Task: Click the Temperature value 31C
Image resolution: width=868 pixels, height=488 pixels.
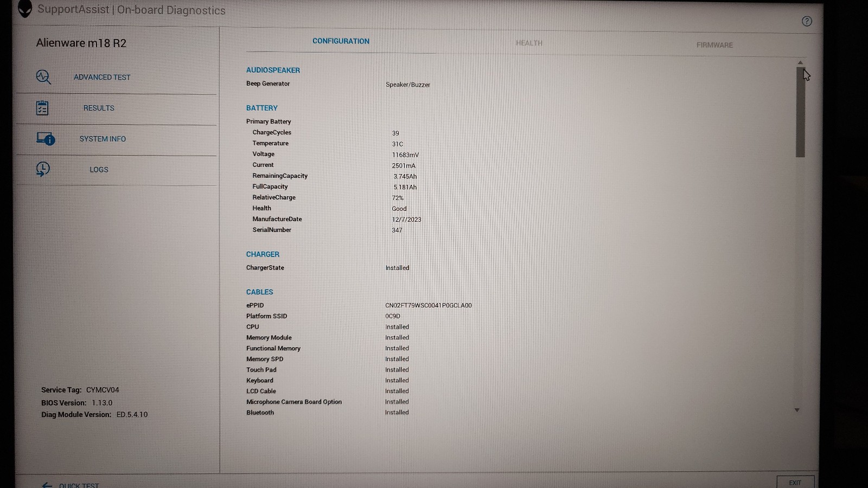Action: (x=398, y=144)
